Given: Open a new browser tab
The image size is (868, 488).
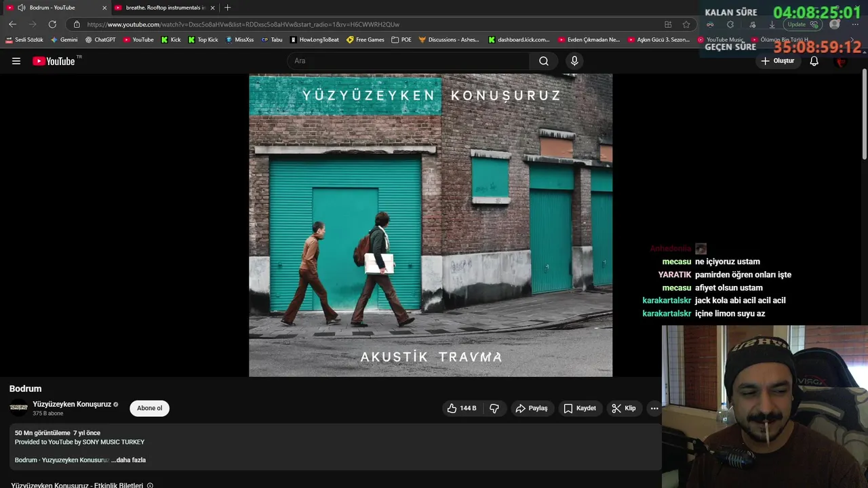Looking at the screenshot, I should [x=227, y=7].
